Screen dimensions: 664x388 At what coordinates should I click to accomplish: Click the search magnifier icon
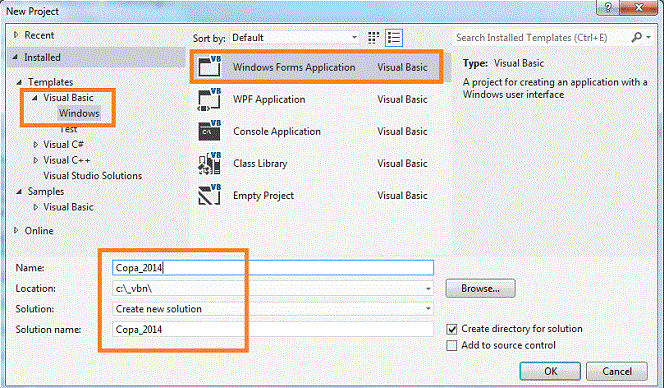636,37
